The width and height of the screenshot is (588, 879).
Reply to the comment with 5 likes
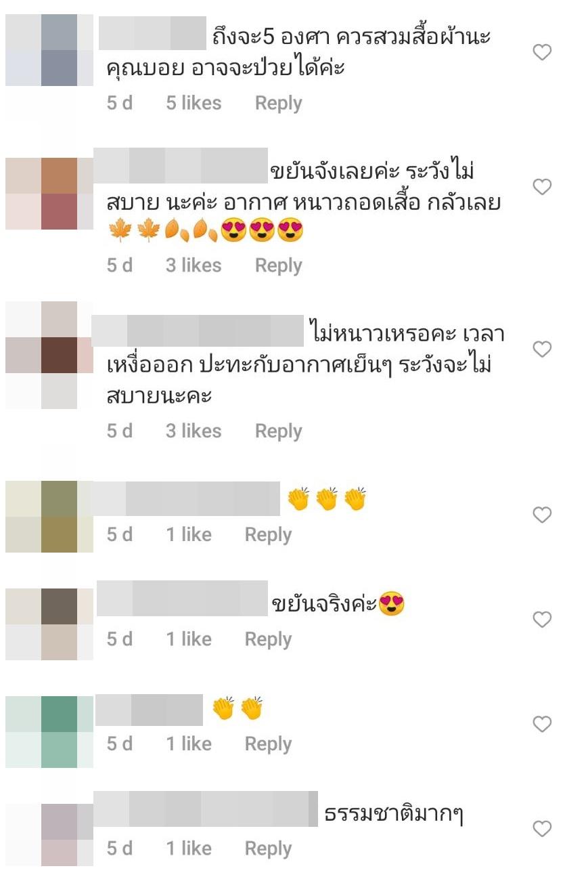278,104
